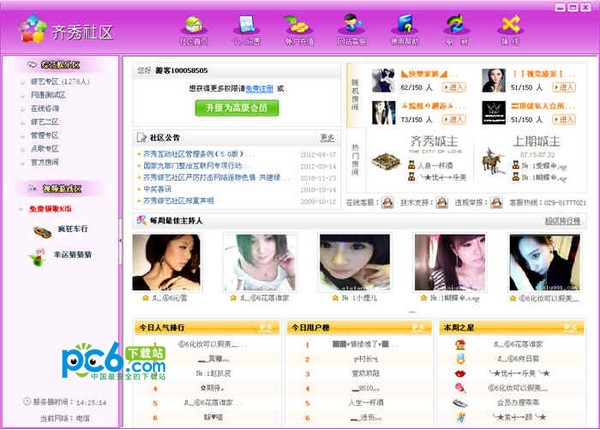The width and height of the screenshot is (600, 430).
Task: Click the chat bubble icon beside community header
Action: (x=32, y=64)
